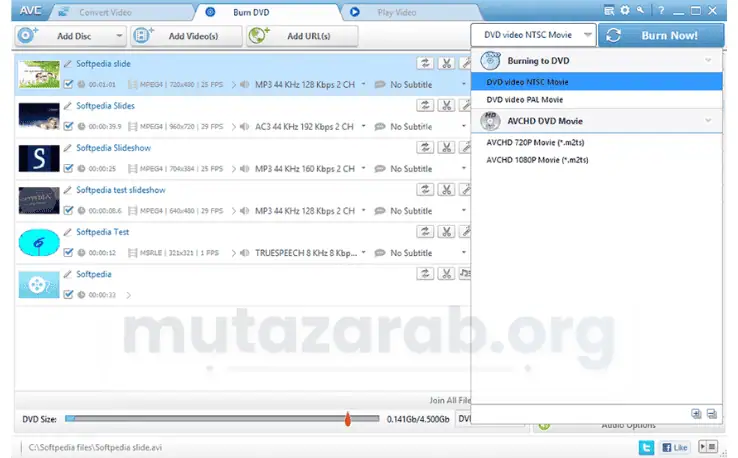This screenshot has width=738, height=458.
Task: Click the convert arrows icon on the last Softpedia row
Action: pos(425,273)
